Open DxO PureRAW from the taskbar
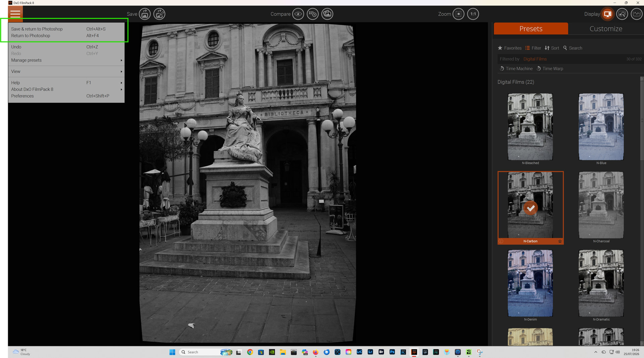644x358 pixels. (436, 352)
